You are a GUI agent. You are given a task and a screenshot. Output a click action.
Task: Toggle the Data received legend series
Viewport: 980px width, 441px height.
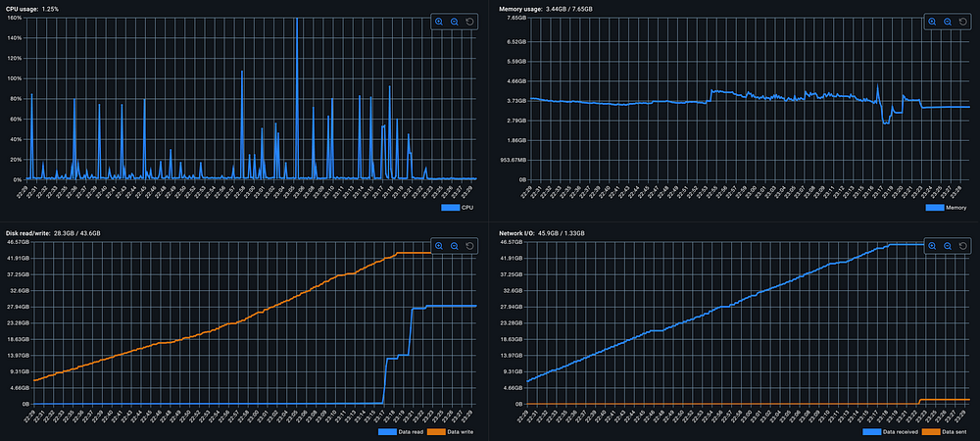[x=890, y=431]
